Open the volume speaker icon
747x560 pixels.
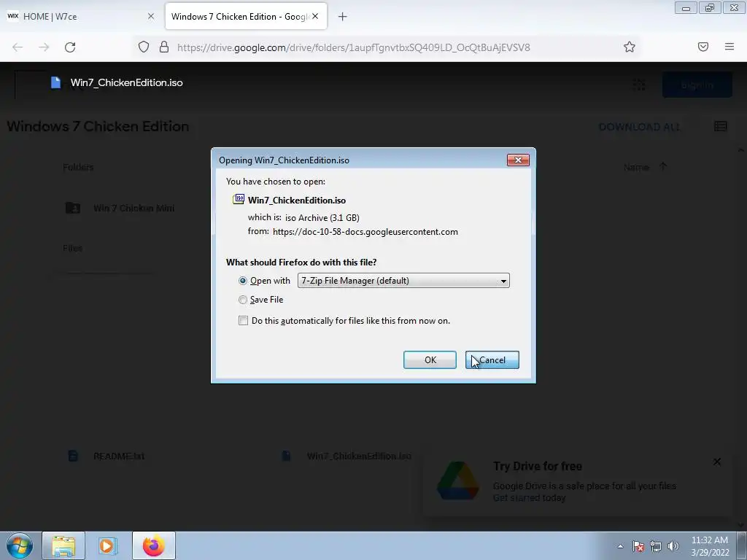coord(673,546)
